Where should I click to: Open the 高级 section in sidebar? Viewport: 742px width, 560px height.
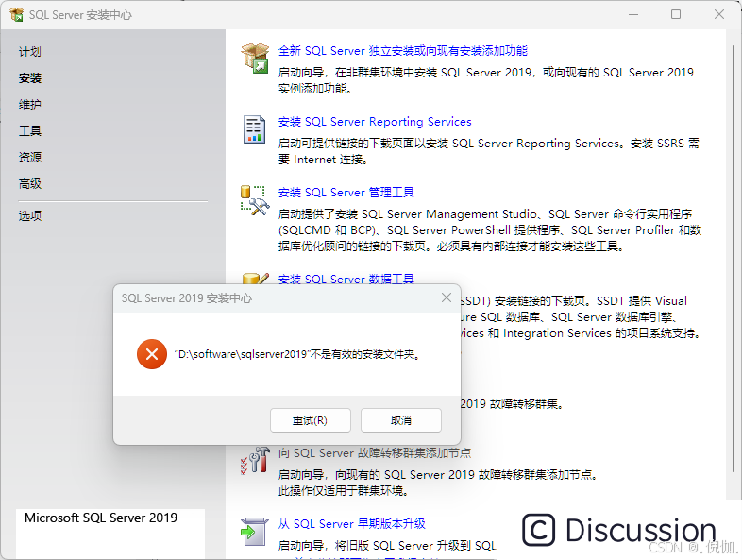coord(30,183)
